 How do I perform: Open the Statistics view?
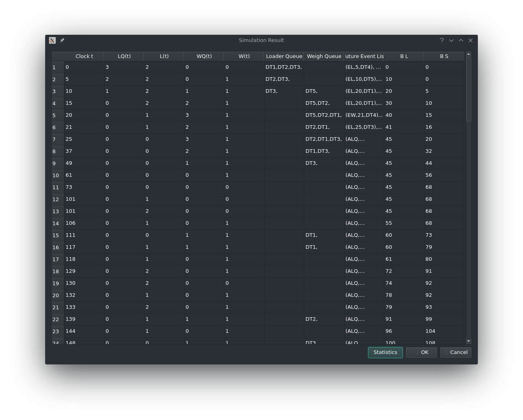tap(385, 352)
